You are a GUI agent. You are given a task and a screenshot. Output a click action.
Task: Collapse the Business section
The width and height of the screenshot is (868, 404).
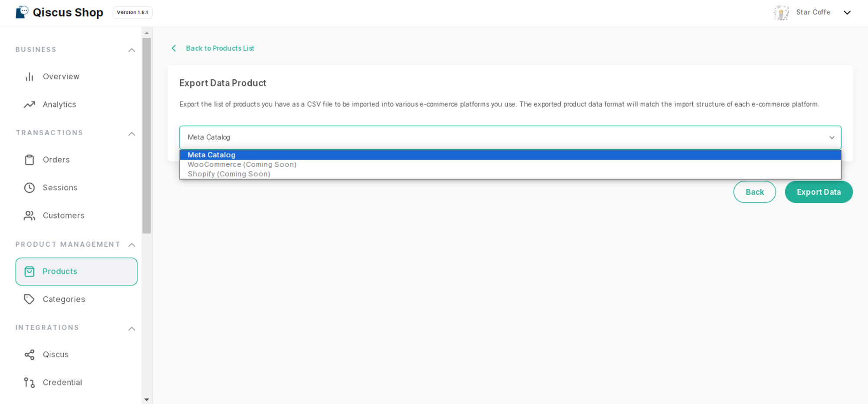(132, 50)
